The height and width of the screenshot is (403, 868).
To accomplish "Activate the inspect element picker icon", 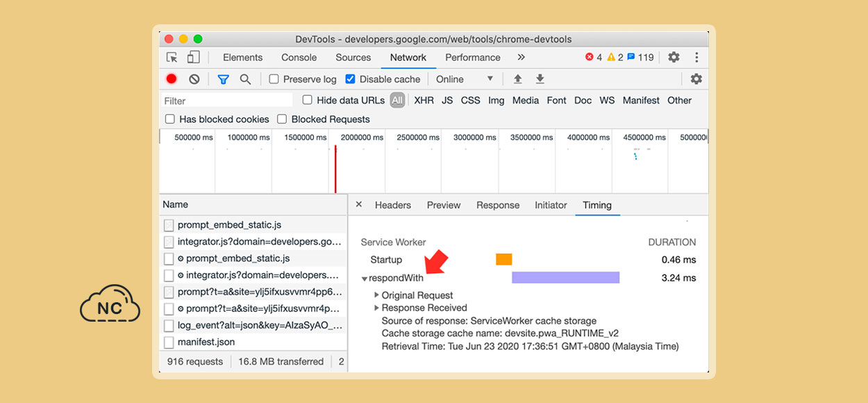I will 172,58.
